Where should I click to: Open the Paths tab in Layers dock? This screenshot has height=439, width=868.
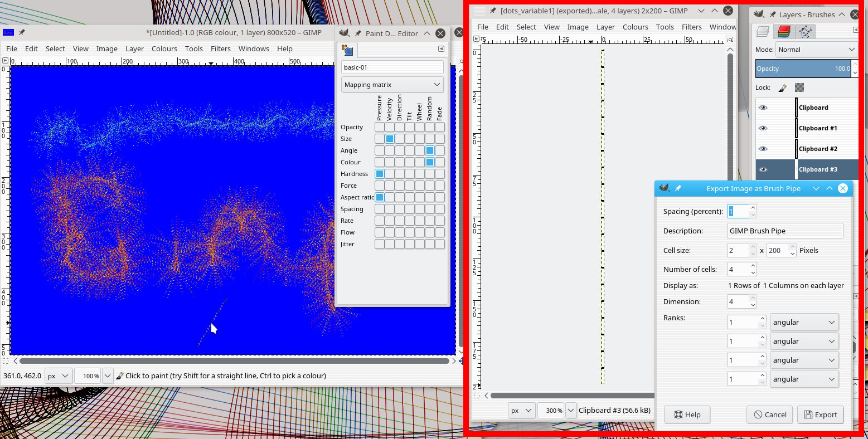click(x=804, y=32)
